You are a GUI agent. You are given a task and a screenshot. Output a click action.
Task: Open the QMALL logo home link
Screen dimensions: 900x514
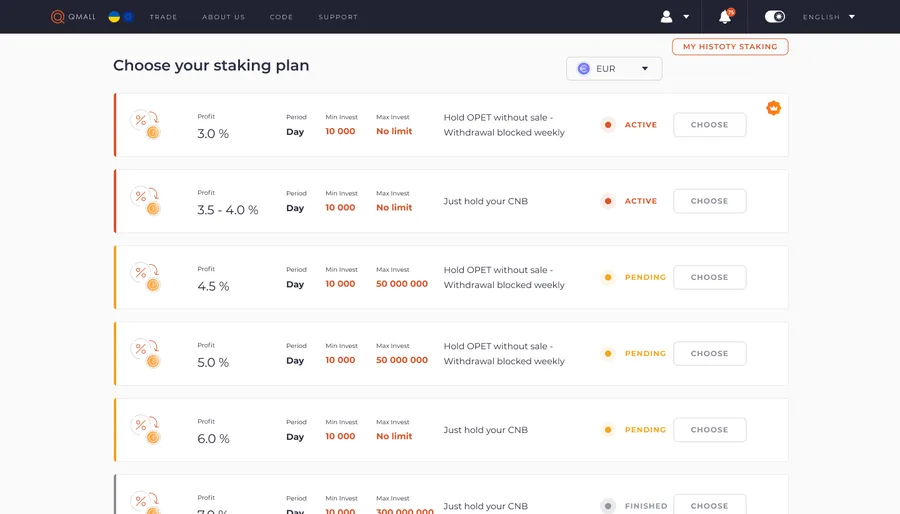click(x=73, y=17)
